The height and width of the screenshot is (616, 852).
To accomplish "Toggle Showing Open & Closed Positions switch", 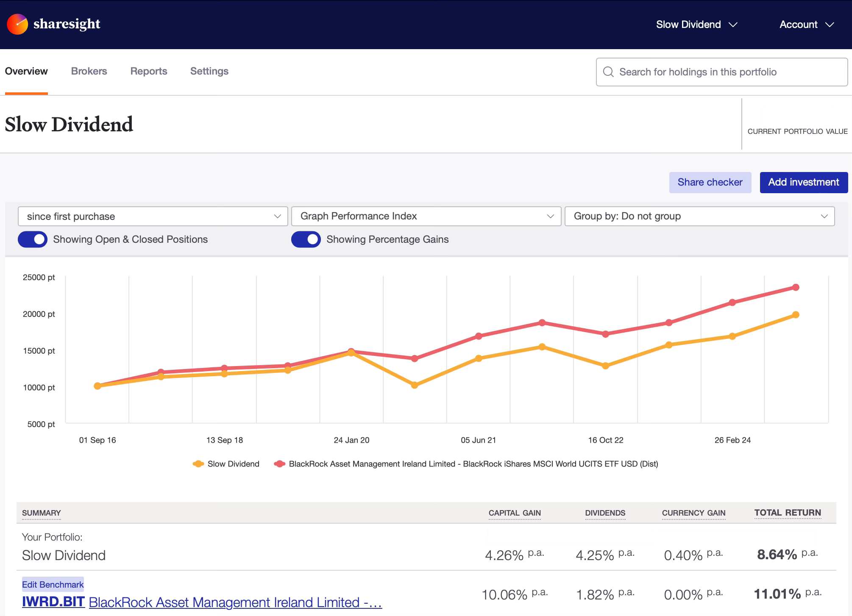I will point(33,239).
